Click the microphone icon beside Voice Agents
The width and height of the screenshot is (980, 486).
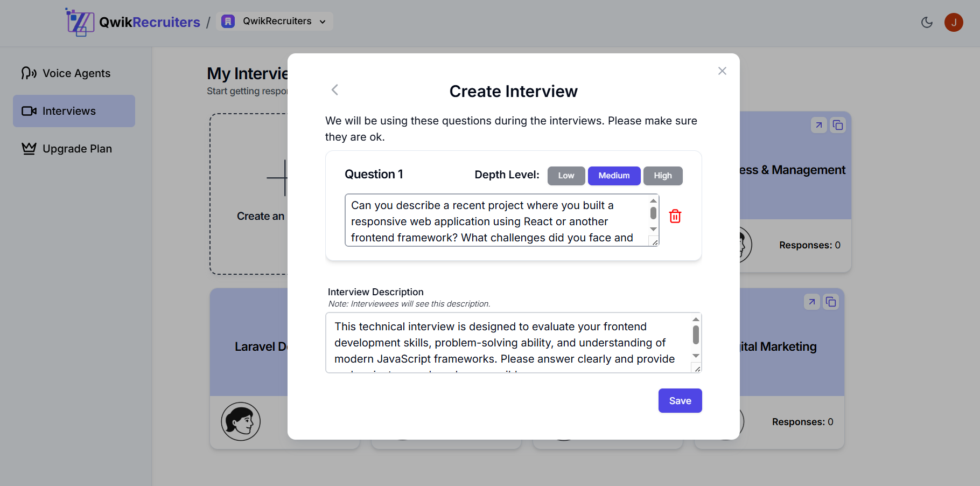tap(28, 73)
